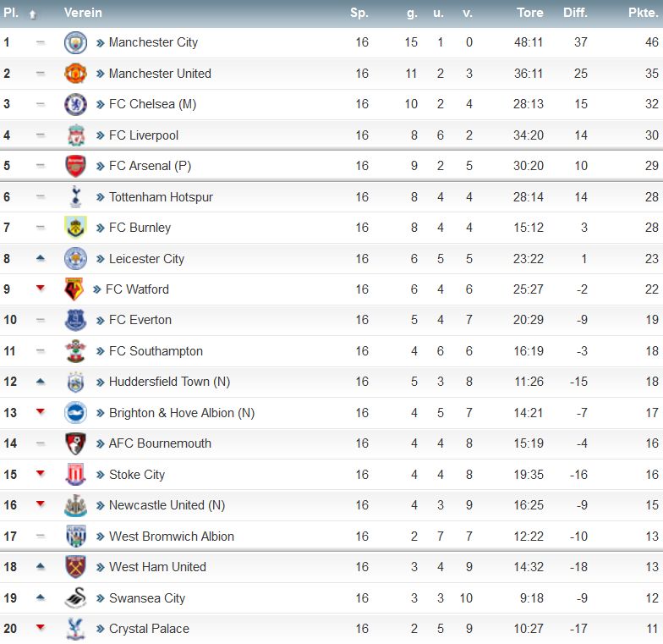Click the Verein column header
Image resolution: width=663 pixels, height=644 pixels.
point(83,13)
